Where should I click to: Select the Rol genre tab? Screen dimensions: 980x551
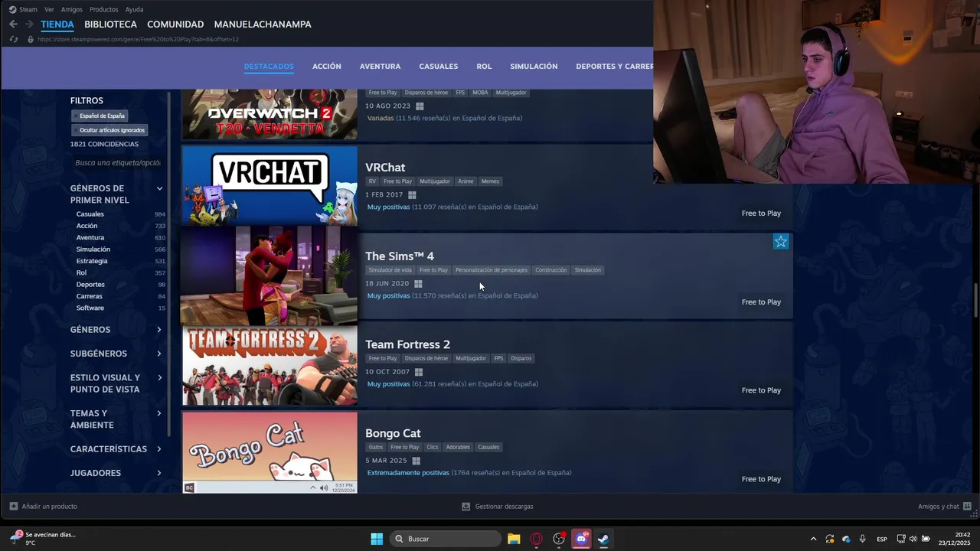[484, 67]
